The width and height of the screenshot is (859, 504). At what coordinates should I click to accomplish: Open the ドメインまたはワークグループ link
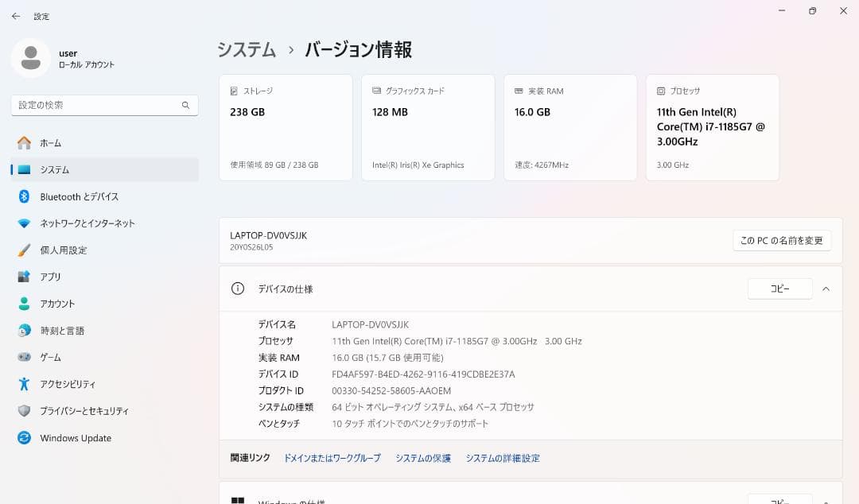tap(332, 458)
